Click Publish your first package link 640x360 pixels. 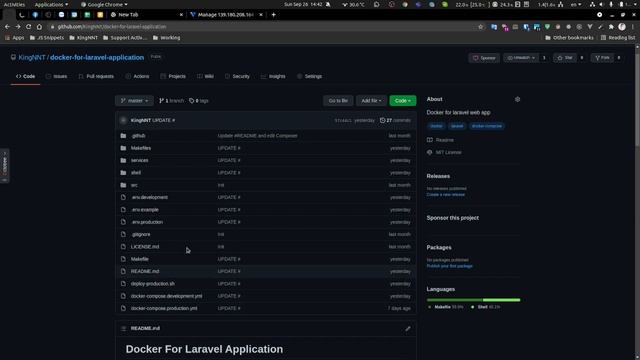pyautogui.click(x=449, y=266)
